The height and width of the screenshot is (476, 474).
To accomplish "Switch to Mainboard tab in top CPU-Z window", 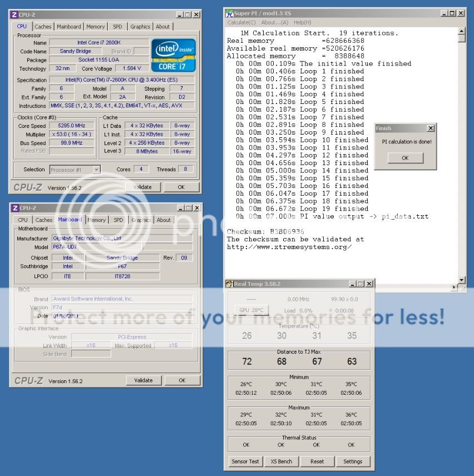I will click(69, 27).
